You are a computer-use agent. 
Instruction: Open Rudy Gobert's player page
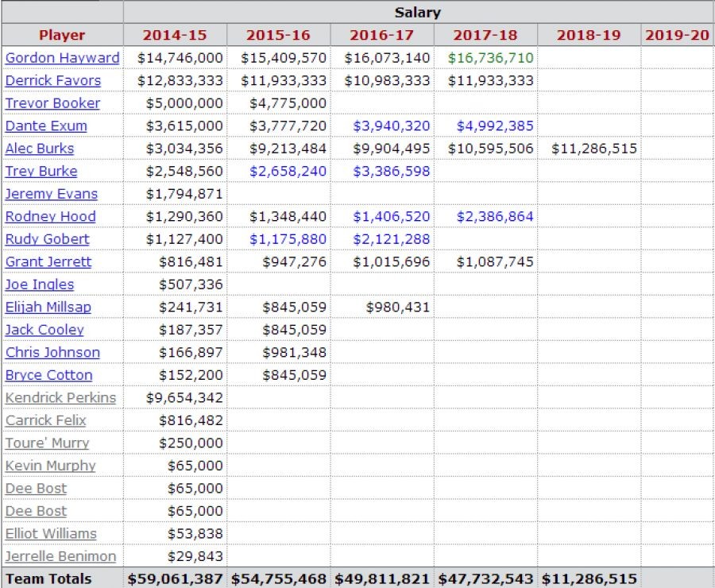tap(48, 239)
